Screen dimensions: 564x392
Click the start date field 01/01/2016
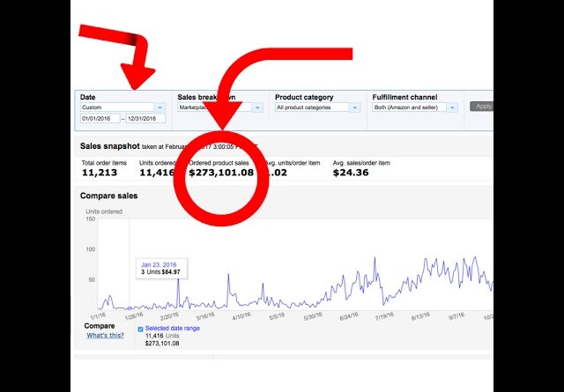coord(100,119)
